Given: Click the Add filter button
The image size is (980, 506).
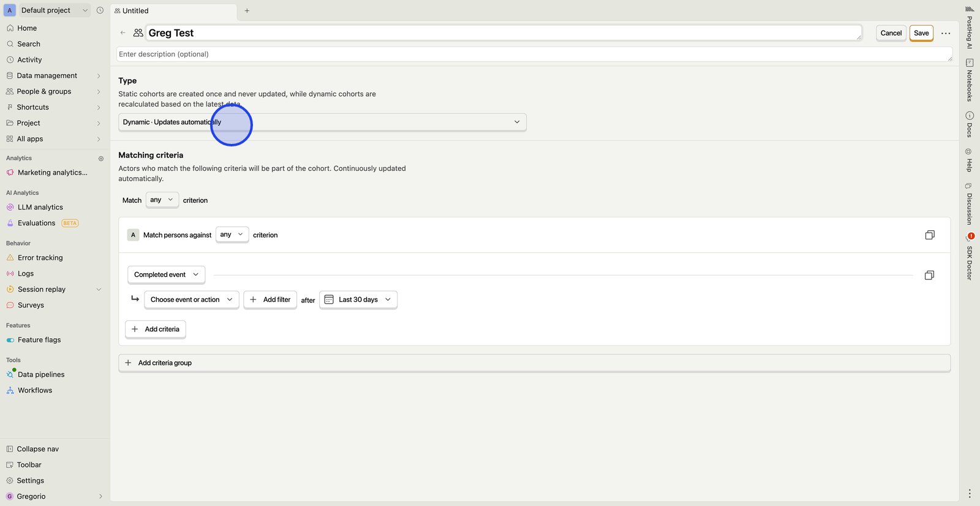Looking at the screenshot, I should pyautogui.click(x=270, y=300).
